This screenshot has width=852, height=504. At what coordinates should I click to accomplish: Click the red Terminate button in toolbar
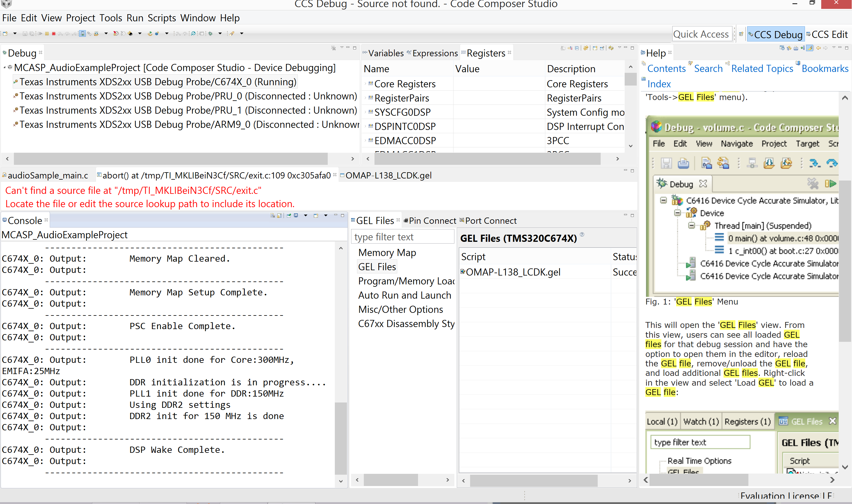pos(54,34)
